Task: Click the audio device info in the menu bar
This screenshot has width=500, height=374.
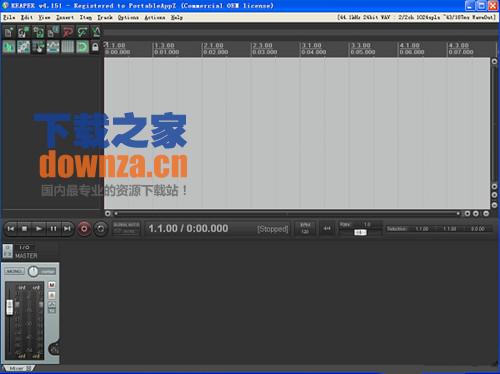Action: [x=416, y=17]
